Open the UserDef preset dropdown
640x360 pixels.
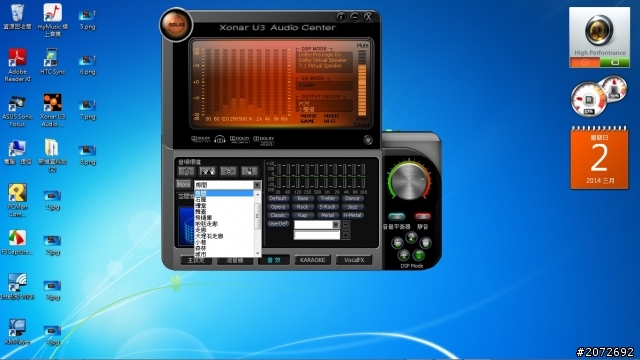tap(336, 225)
